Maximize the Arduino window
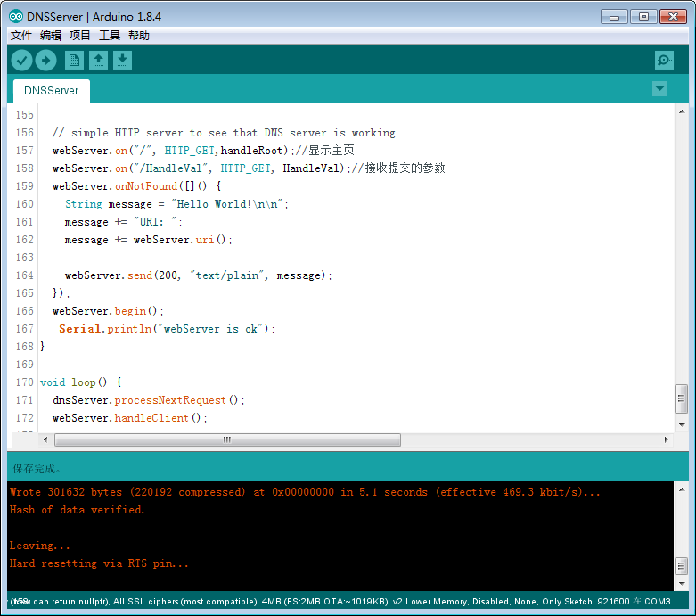 pos(643,17)
